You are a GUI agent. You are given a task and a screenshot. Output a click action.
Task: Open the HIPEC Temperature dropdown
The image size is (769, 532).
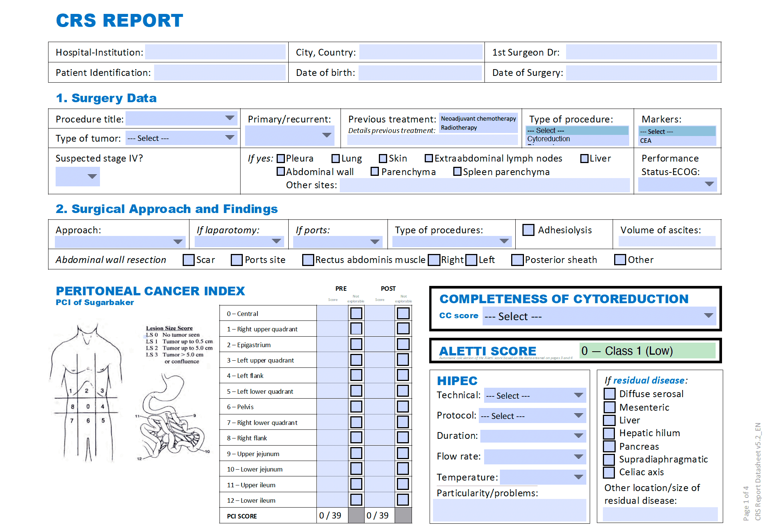[x=543, y=477]
